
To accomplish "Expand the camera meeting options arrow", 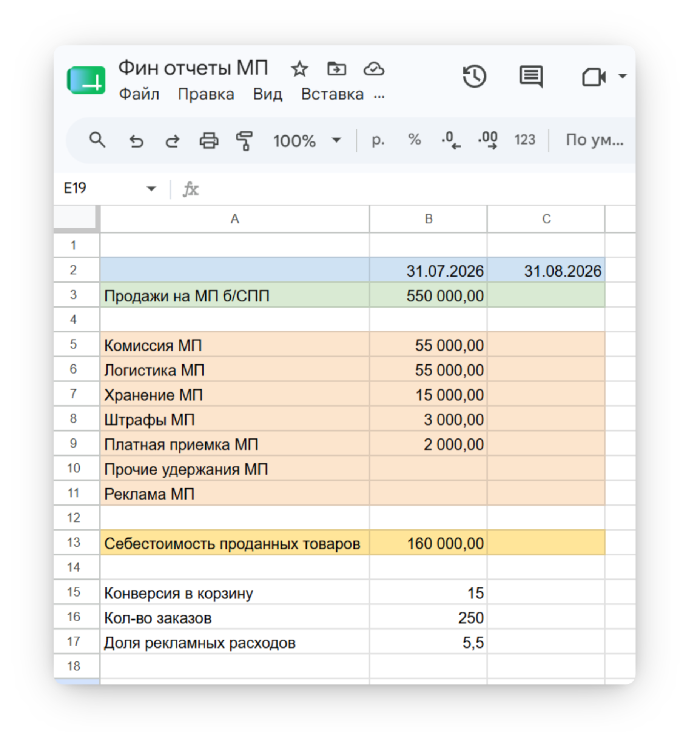I will (x=622, y=76).
